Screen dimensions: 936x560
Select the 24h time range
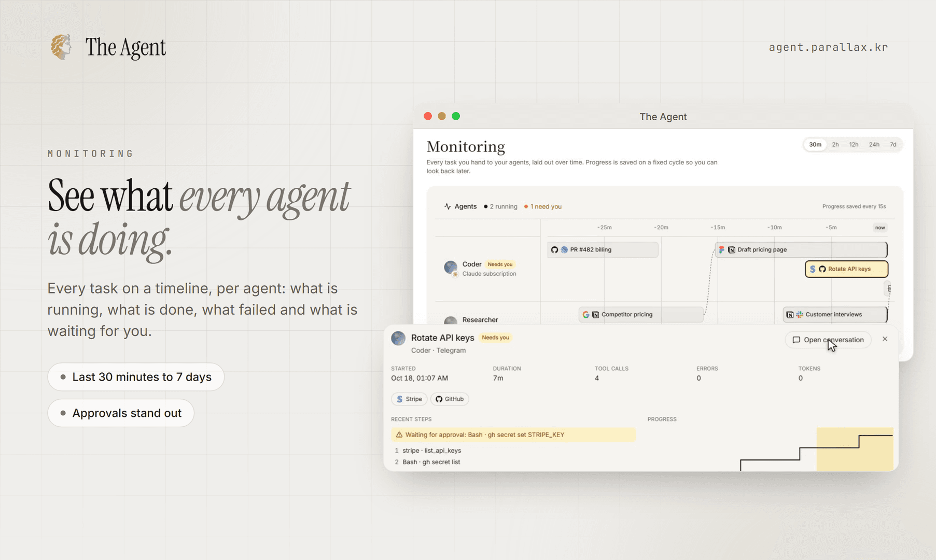tap(874, 145)
